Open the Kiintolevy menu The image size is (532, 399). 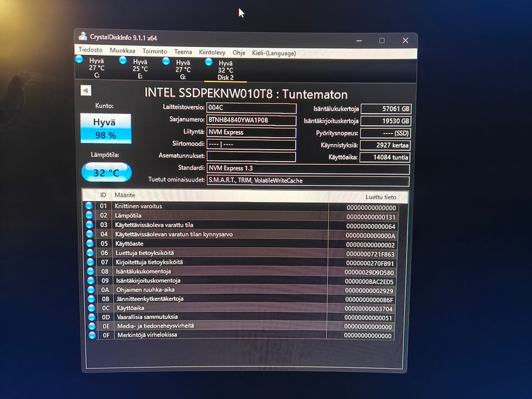coord(212,52)
